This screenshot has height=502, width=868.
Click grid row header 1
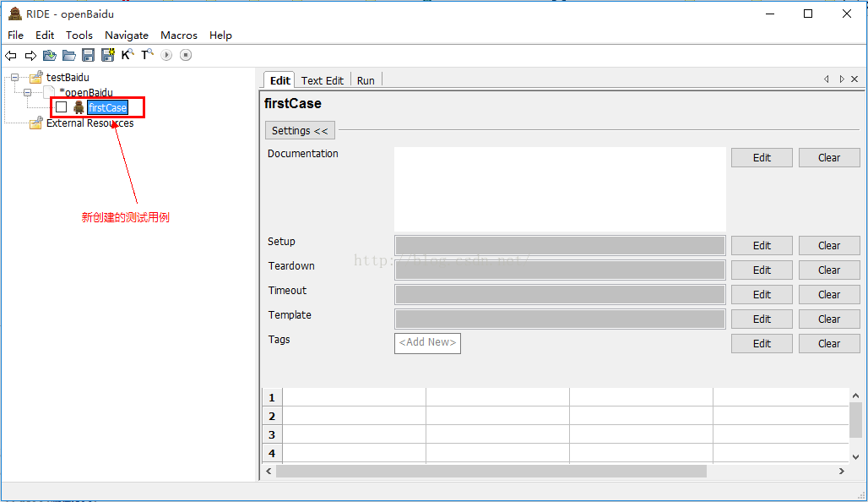click(272, 397)
